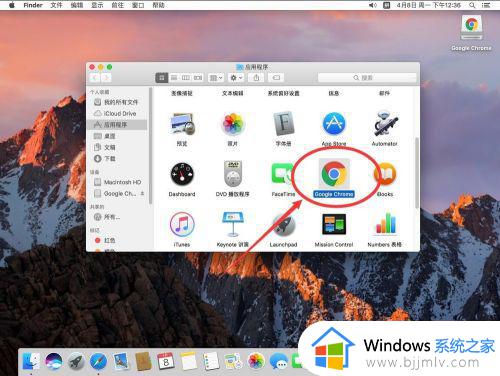The width and height of the screenshot is (500, 376).
Task: Select All My Files in sidebar
Action: (x=117, y=102)
